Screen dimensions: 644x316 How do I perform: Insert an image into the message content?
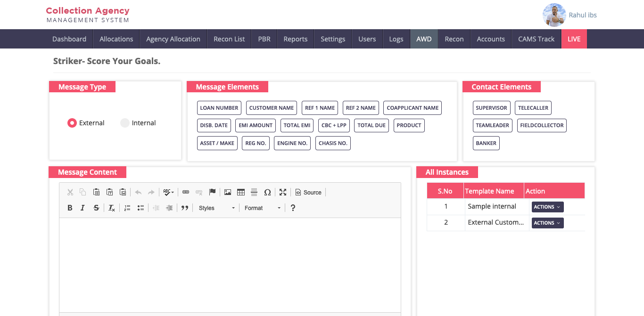tap(228, 192)
